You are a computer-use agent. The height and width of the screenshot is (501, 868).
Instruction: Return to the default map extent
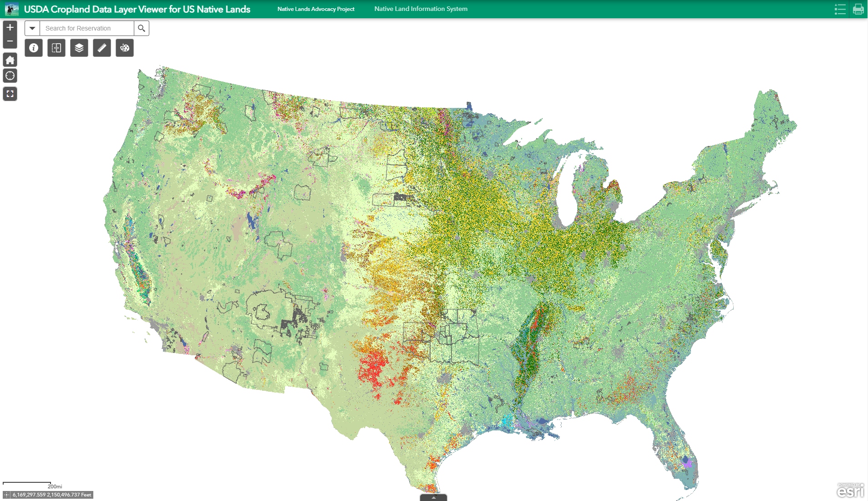(10, 60)
